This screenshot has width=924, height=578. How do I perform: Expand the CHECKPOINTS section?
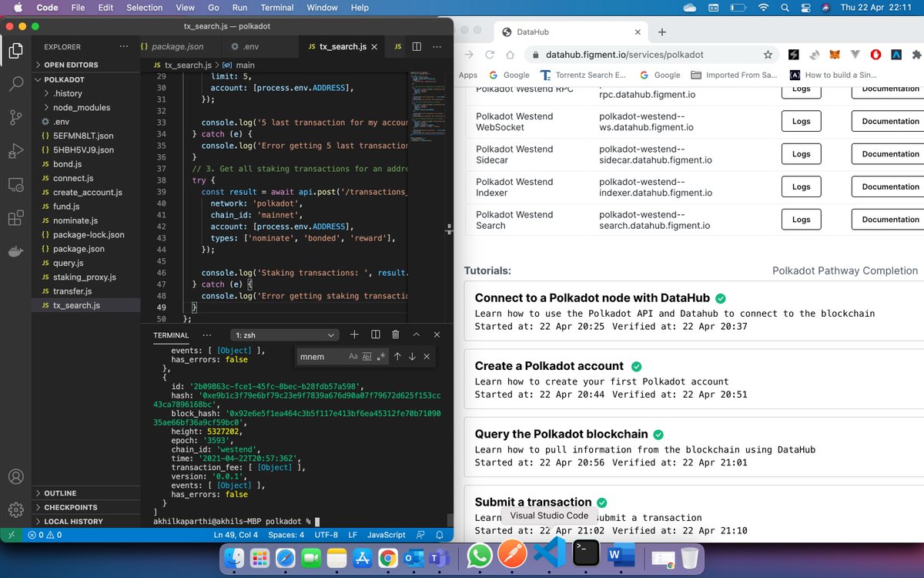(85, 507)
